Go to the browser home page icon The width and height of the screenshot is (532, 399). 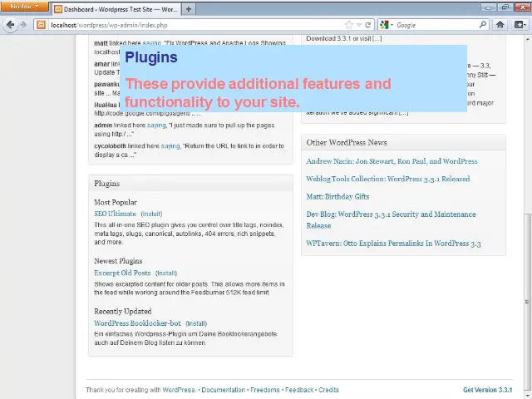[x=500, y=24]
